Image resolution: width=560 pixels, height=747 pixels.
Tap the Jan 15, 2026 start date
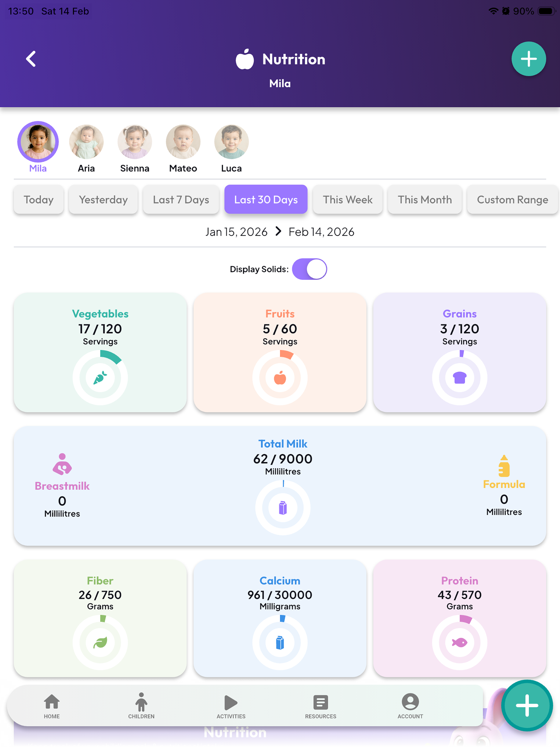[237, 232]
